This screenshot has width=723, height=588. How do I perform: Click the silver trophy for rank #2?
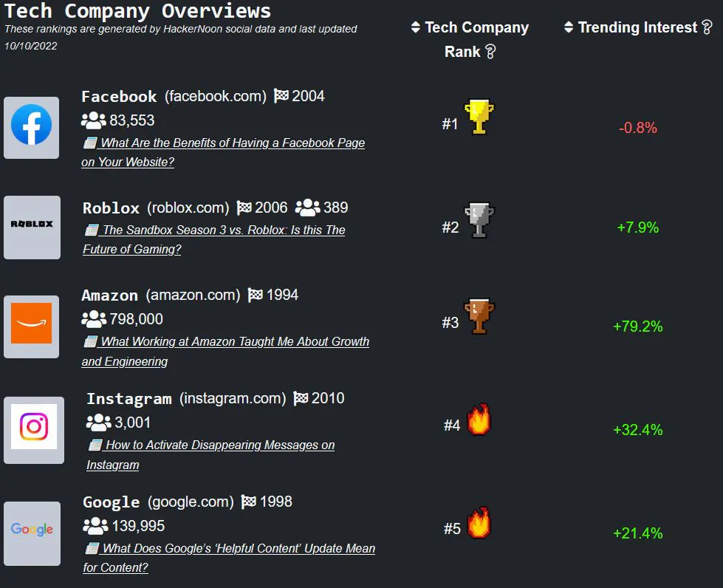tap(479, 220)
